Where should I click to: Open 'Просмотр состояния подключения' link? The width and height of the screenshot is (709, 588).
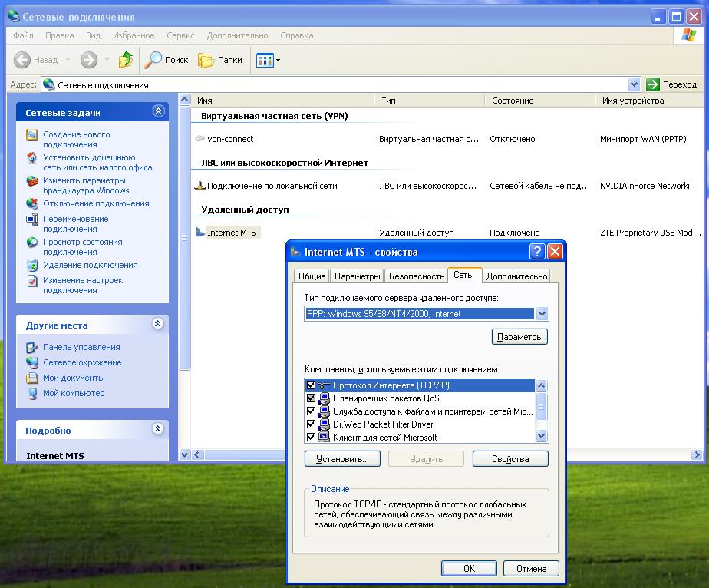point(83,247)
